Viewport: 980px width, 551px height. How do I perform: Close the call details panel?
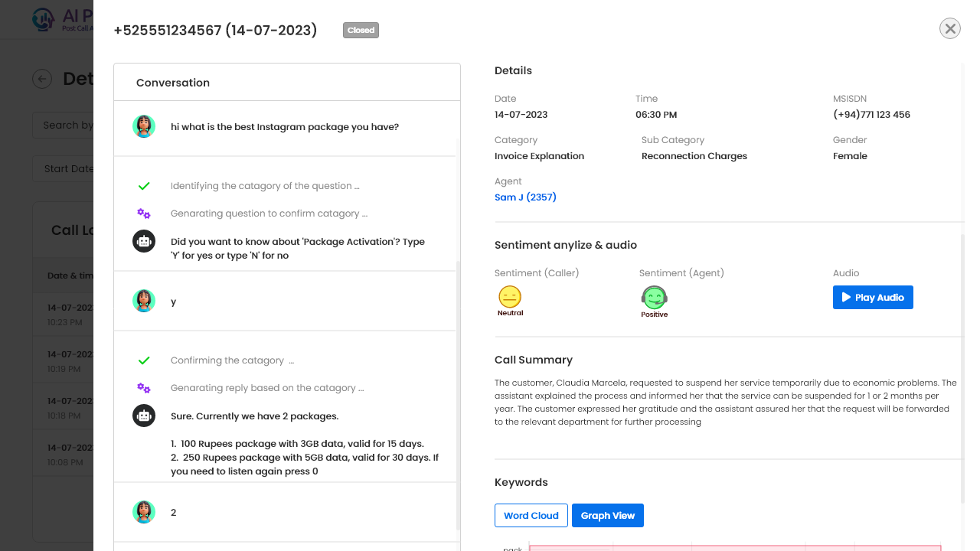pos(949,29)
